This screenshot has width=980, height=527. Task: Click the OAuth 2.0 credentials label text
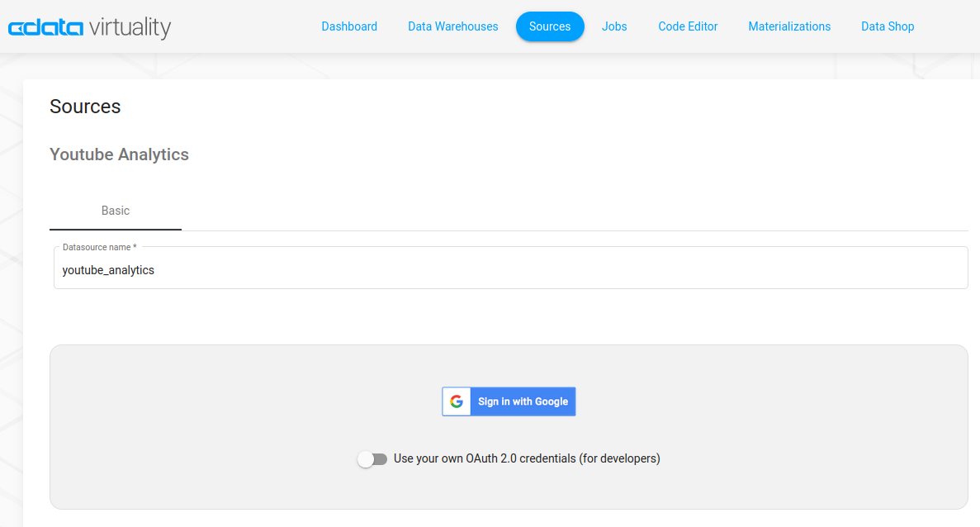point(527,458)
